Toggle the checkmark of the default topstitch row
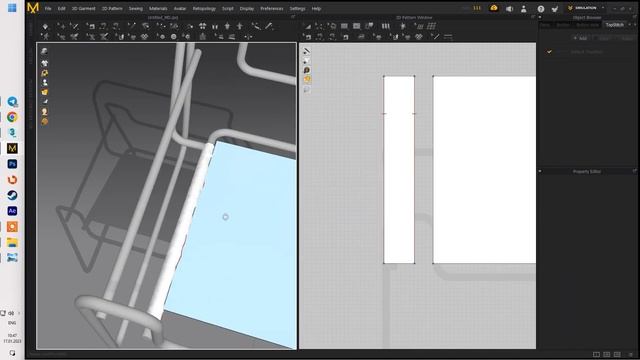 tap(549, 52)
